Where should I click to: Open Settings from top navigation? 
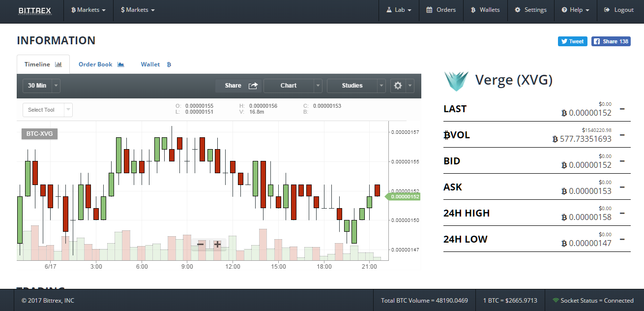(530, 10)
